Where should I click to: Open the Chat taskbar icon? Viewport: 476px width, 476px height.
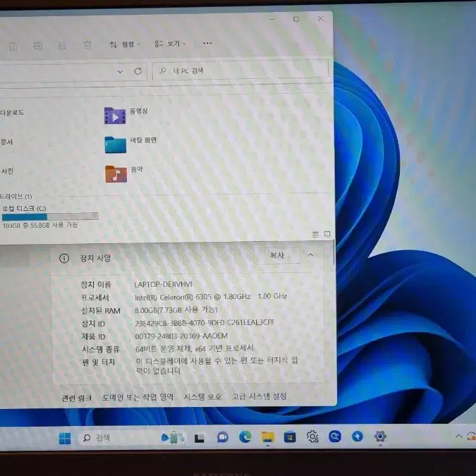pos(223,437)
